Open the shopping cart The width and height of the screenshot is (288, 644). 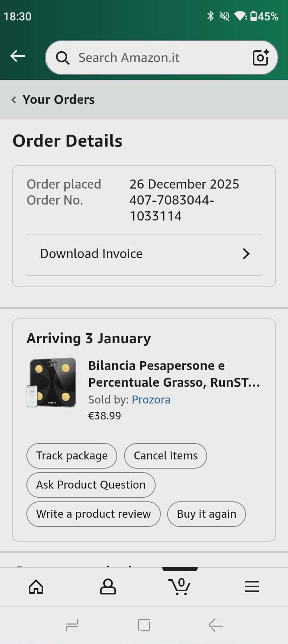click(x=180, y=586)
